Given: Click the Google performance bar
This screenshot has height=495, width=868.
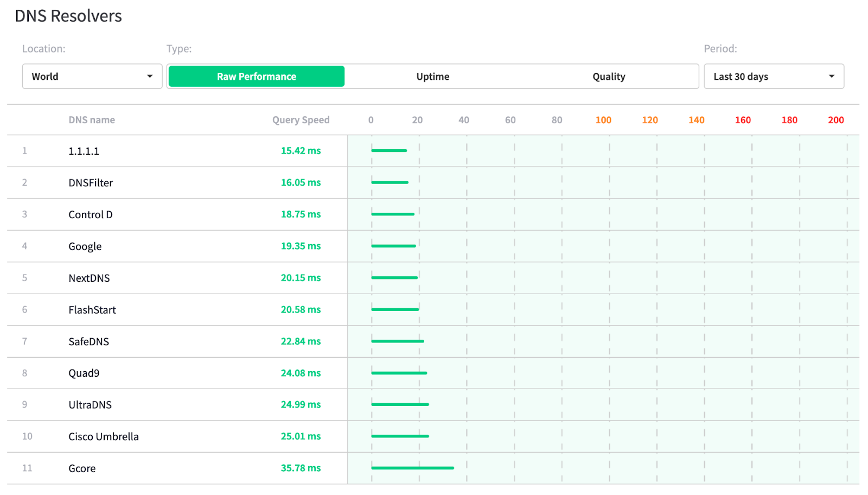Looking at the screenshot, I should click(x=394, y=246).
